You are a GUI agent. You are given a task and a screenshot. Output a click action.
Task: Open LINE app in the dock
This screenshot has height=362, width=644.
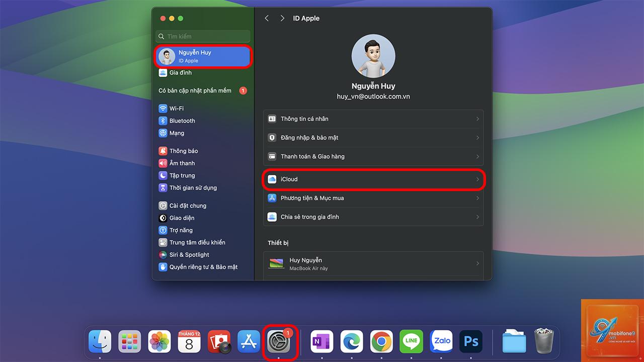(x=411, y=342)
